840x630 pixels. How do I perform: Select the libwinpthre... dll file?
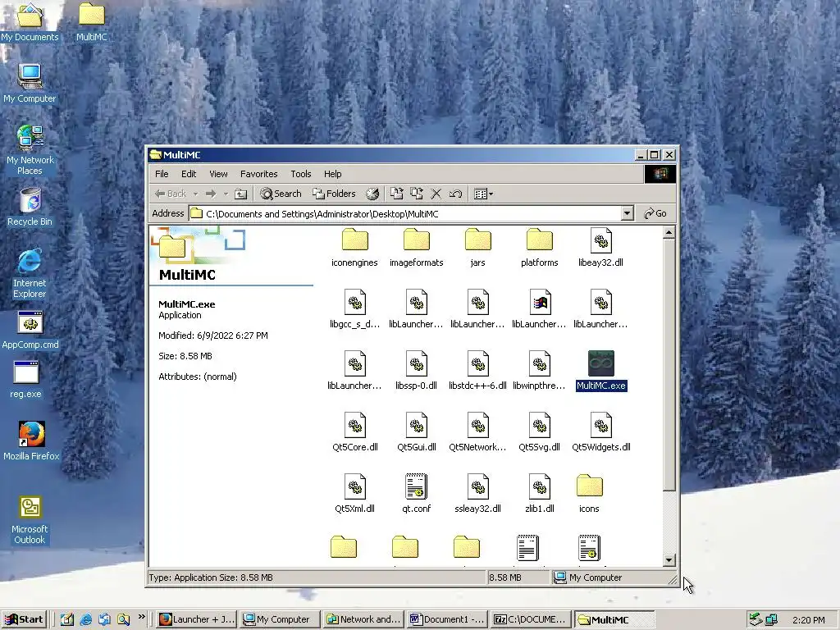pyautogui.click(x=540, y=372)
